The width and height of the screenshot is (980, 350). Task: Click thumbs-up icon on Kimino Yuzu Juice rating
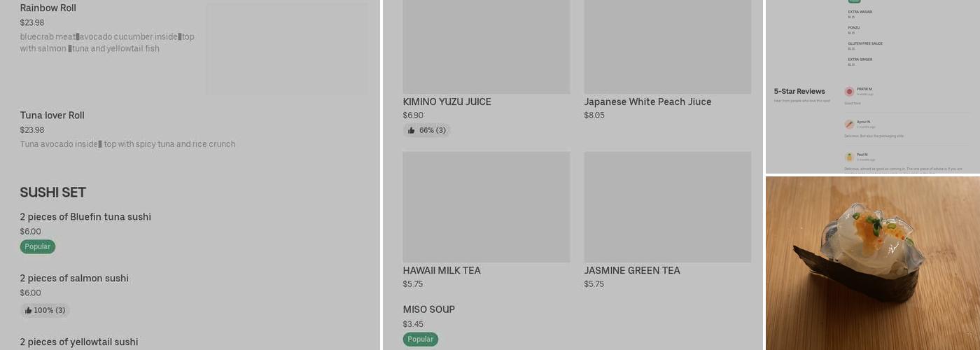412,130
